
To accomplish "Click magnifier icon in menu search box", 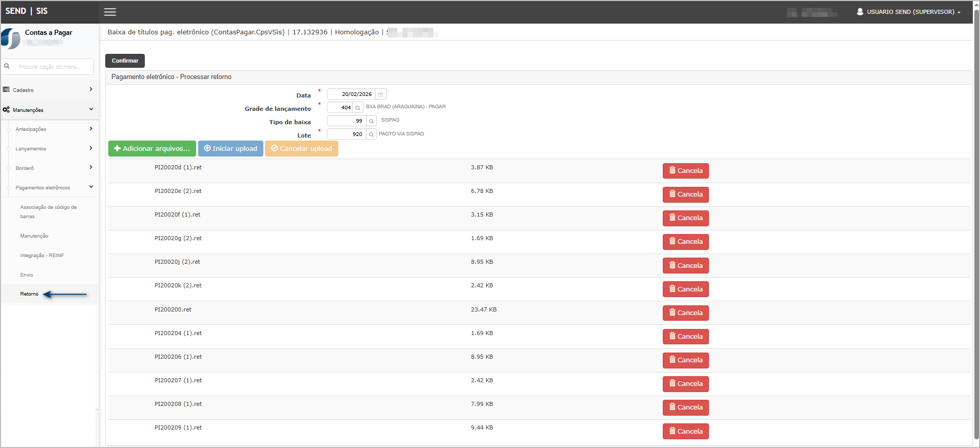I will click(x=7, y=66).
